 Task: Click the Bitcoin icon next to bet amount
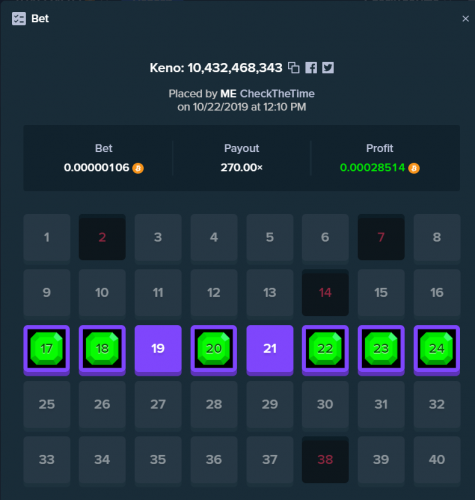click(x=138, y=168)
